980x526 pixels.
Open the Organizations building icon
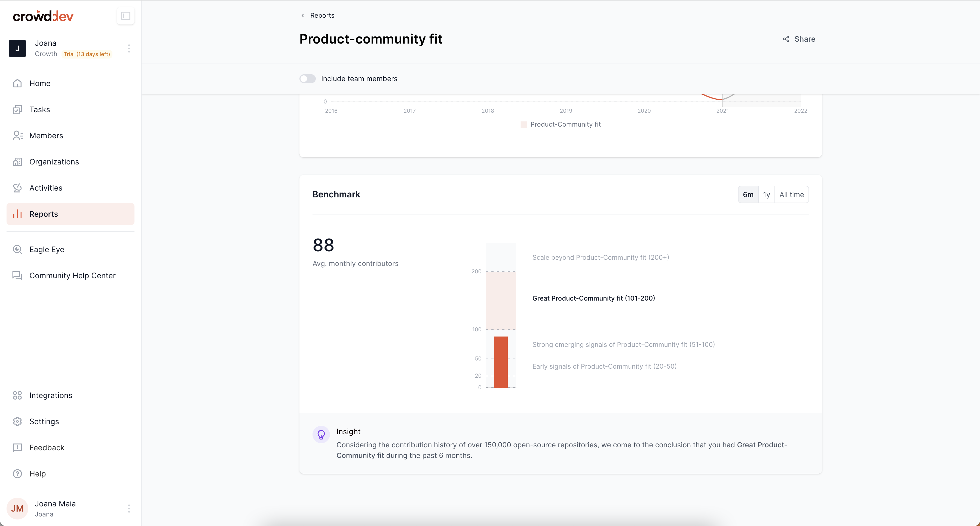[x=17, y=162]
